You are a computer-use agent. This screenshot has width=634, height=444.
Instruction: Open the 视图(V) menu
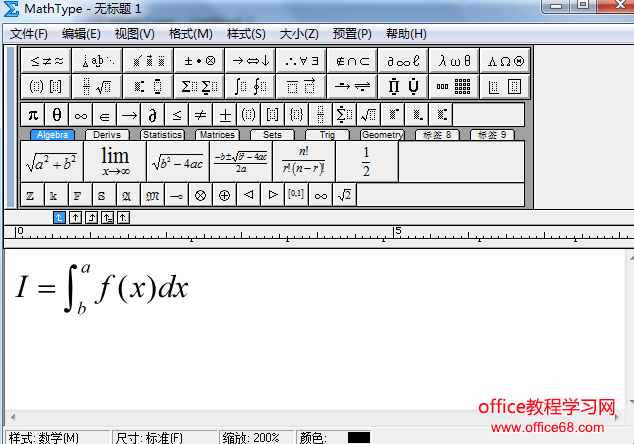[134, 34]
